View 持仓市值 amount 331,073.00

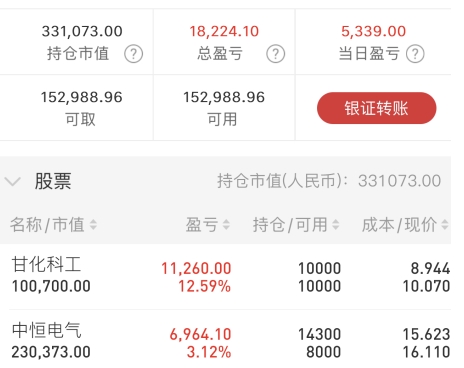click(82, 31)
